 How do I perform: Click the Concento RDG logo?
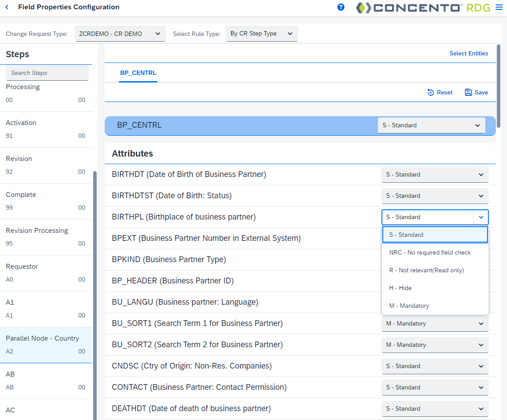click(x=423, y=8)
